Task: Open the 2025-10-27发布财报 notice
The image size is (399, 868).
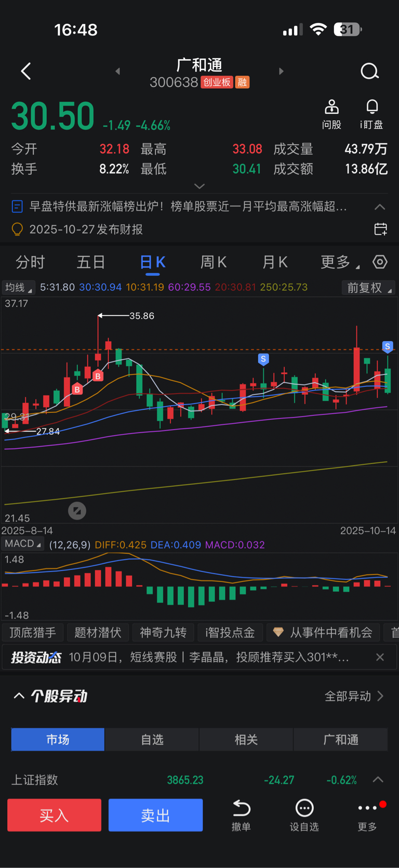Action: point(86,229)
